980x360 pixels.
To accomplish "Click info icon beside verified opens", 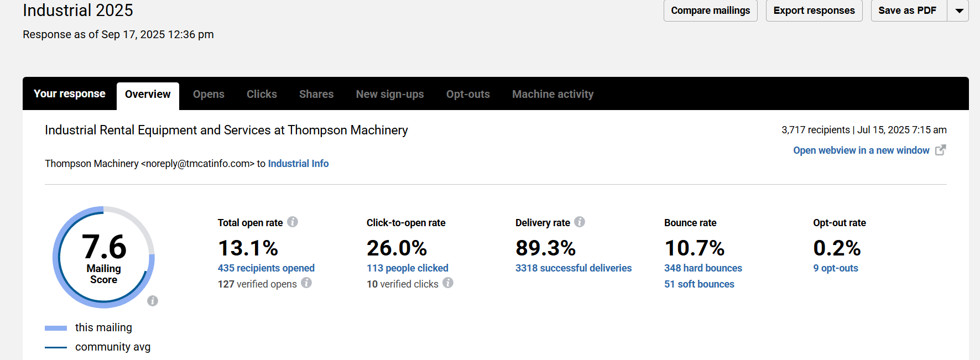I will (x=306, y=283).
